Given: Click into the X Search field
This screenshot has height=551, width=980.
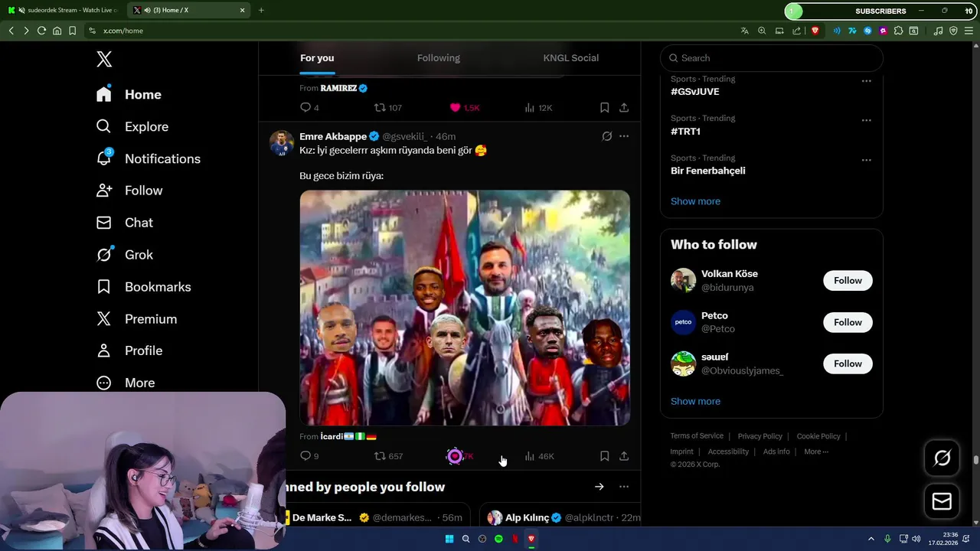Looking at the screenshot, I should click(772, 58).
